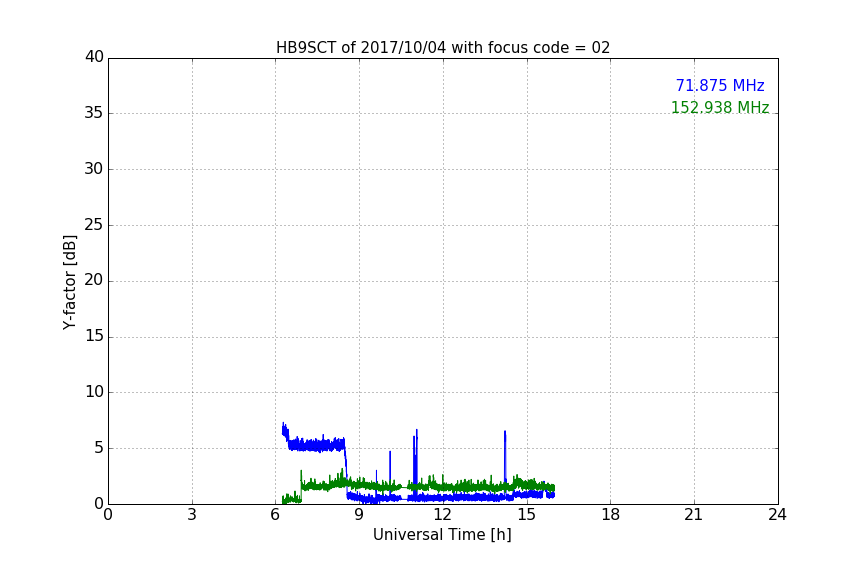Viewport: 864px width, 576px height.
Task: Click the y-axis tick label 40
Action: (94, 57)
